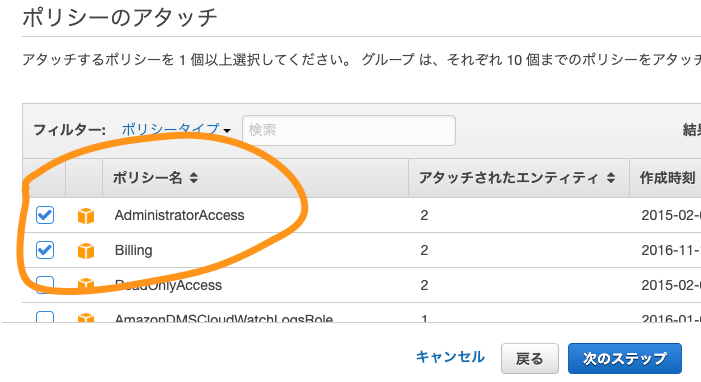This screenshot has height=382, width=701.
Task: Click the キャンセル link
Action: pos(450,357)
